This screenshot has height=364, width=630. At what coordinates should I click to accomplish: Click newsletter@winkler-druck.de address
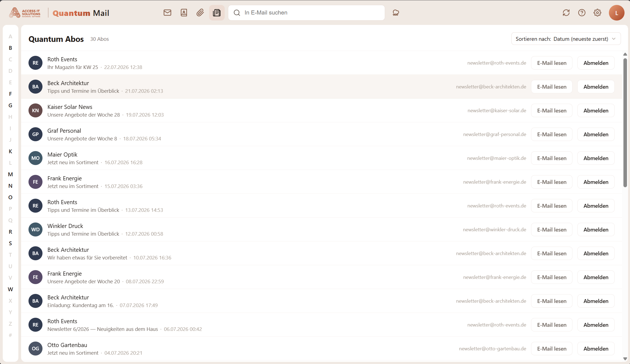click(495, 230)
